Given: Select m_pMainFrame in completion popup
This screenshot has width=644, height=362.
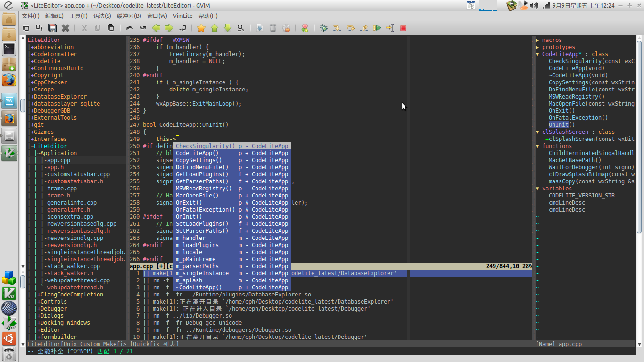Looking at the screenshot, I should (232, 259).
